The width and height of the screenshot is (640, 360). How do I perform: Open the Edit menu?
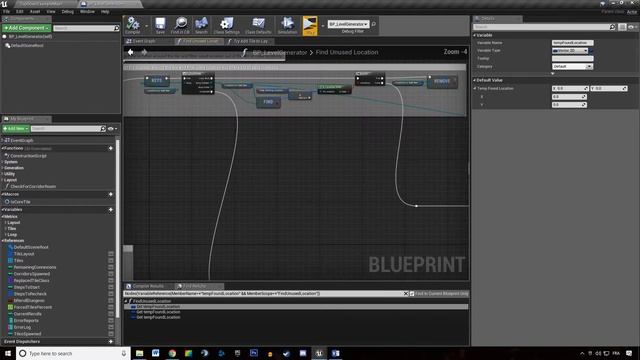19,11
